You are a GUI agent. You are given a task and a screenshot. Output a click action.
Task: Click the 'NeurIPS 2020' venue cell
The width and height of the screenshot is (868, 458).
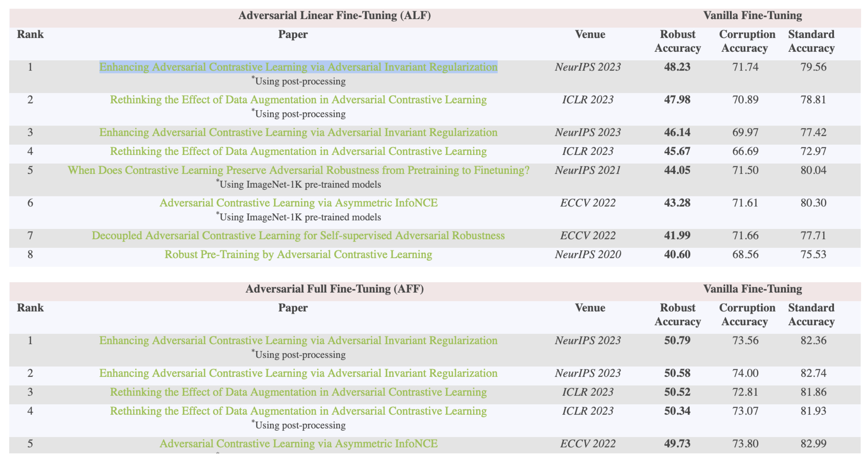tap(588, 255)
